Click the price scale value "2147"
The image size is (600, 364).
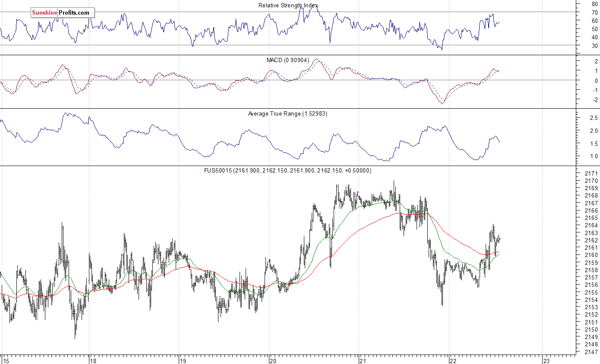tap(592, 352)
